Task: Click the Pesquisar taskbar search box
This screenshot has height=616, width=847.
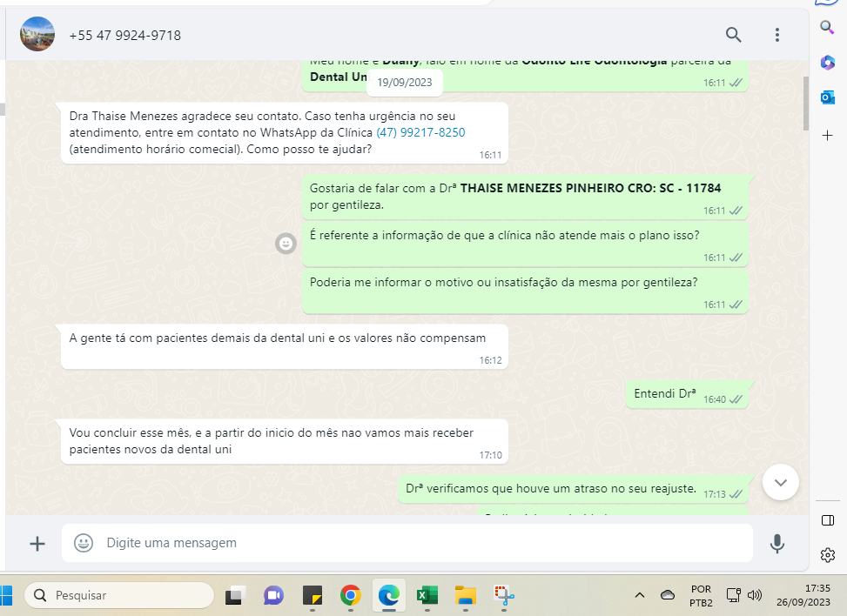Action: point(119,595)
